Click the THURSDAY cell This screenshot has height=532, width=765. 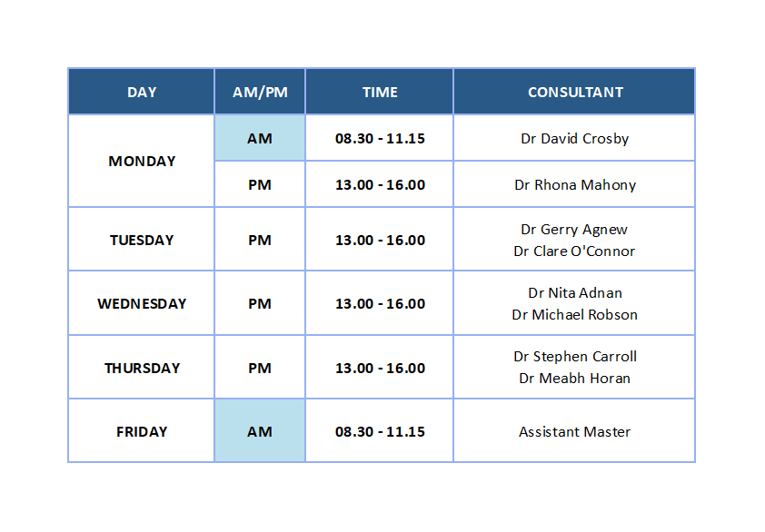tap(142, 369)
